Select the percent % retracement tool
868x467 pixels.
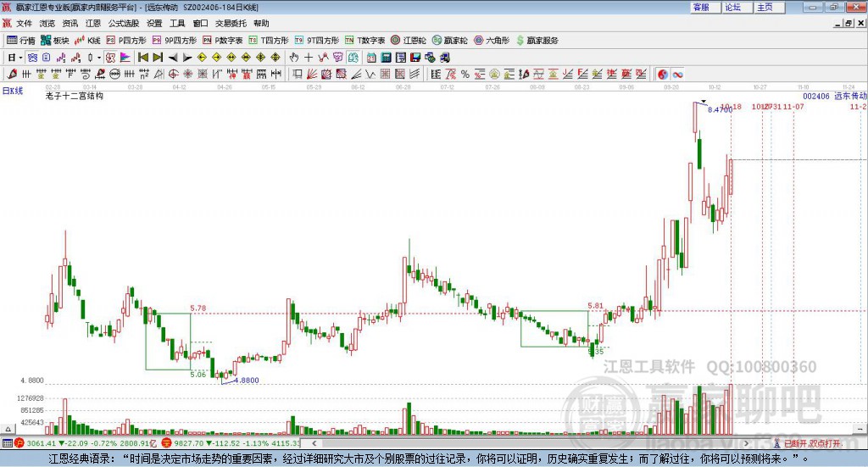point(465,74)
